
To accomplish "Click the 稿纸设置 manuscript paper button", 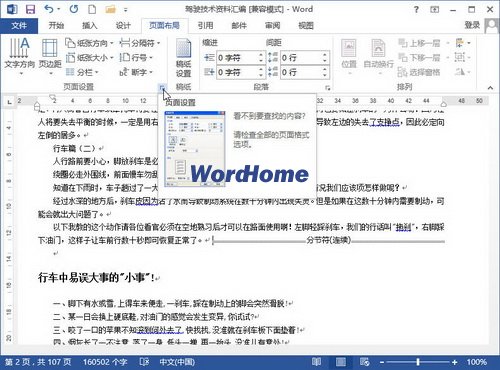I will tap(183, 58).
